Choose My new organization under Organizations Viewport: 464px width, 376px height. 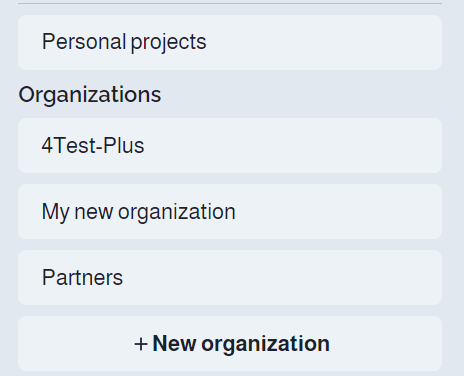click(230, 211)
